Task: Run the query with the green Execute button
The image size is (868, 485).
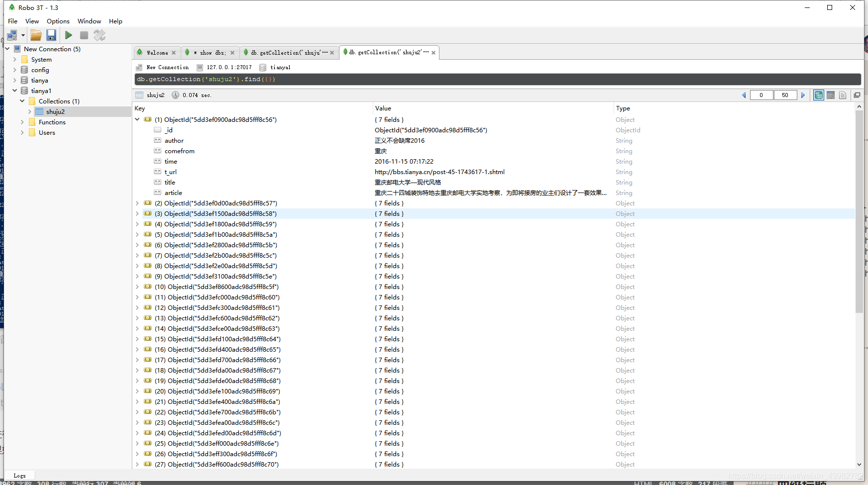Action: coord(69,35)
